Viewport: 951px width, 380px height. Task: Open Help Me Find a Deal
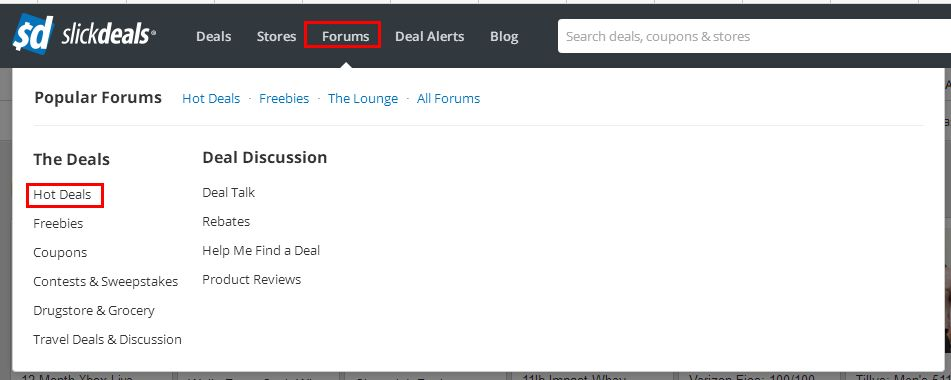pos(261,250)
